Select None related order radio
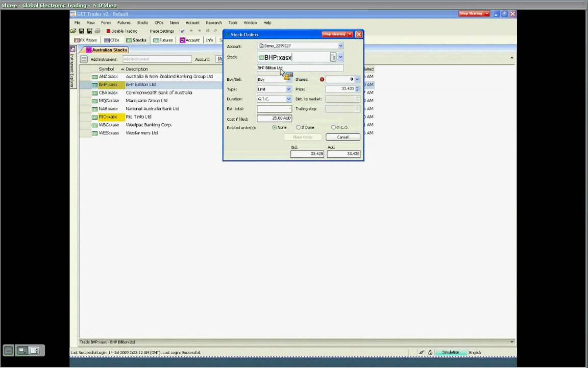This screenshot has width=588, height=368. [x=275, y=127]
